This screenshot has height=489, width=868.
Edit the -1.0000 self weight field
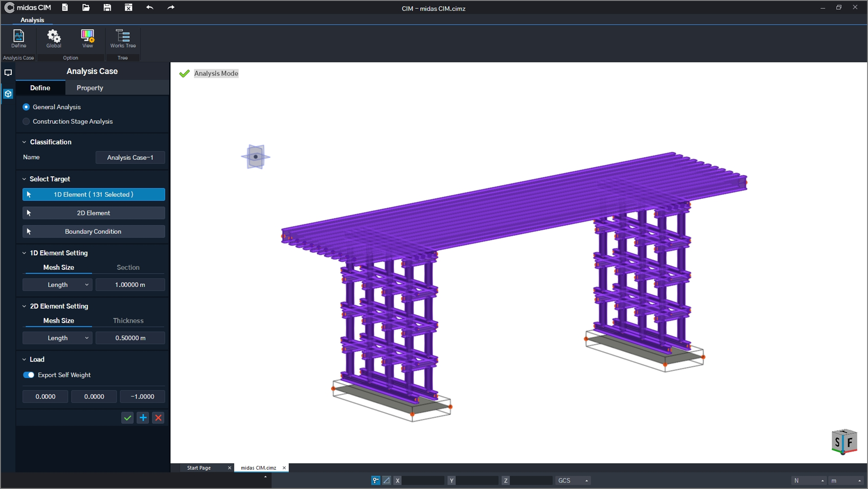point(143,396)
